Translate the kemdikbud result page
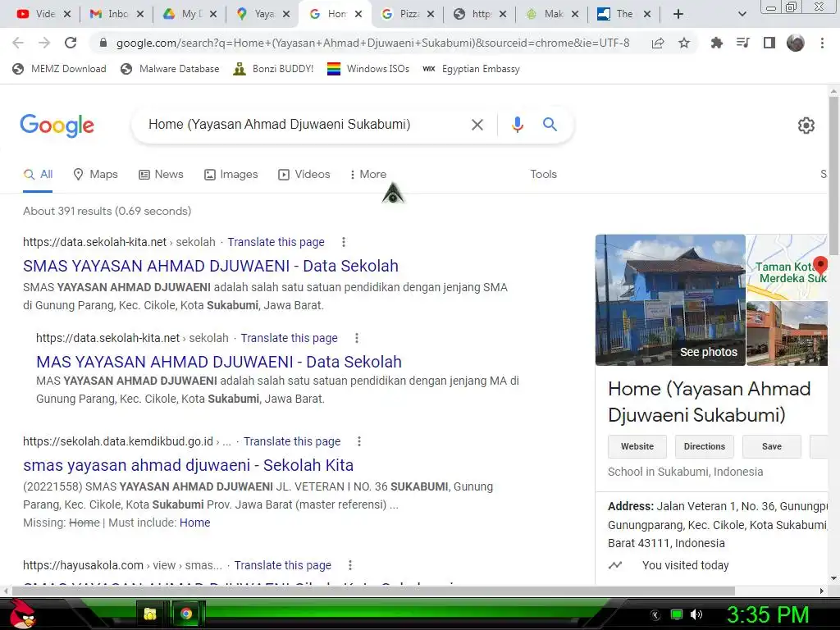840x630 pixels. (x=292, y=441)
